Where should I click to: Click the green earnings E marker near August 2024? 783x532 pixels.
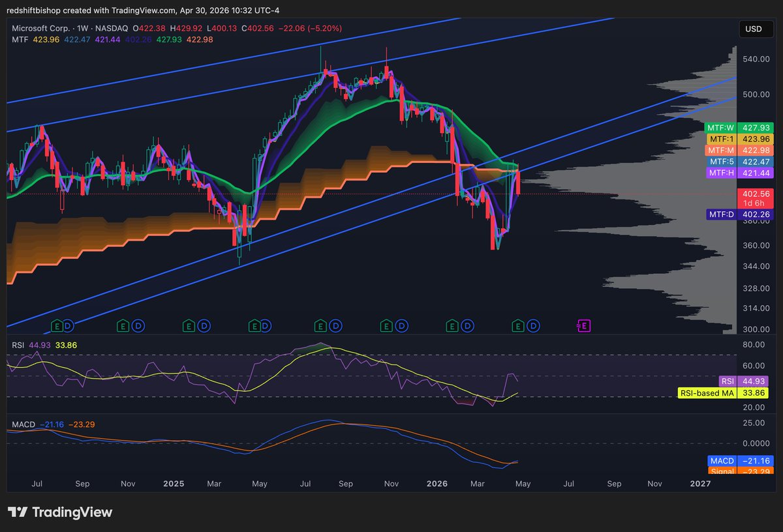click(x=56, y=325)
